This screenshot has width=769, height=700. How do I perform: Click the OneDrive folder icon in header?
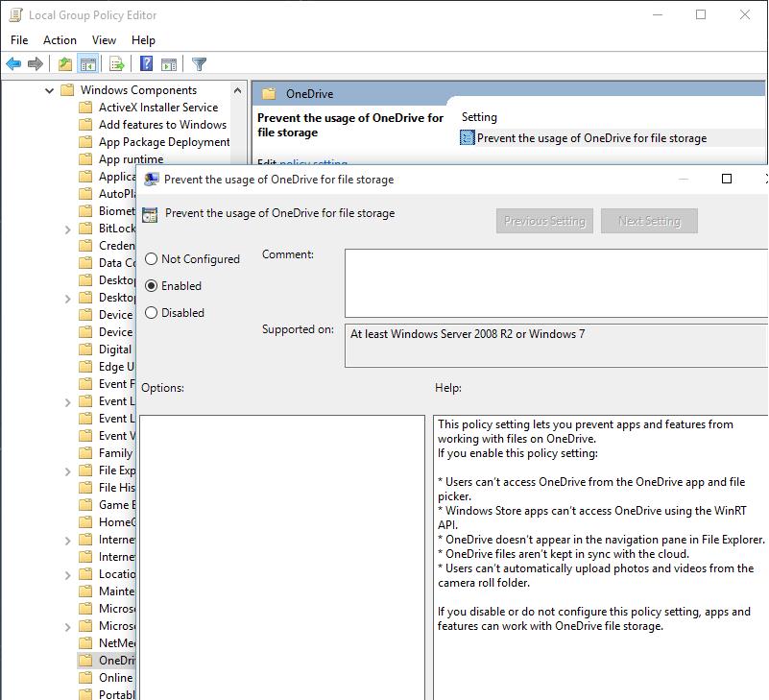269,94
